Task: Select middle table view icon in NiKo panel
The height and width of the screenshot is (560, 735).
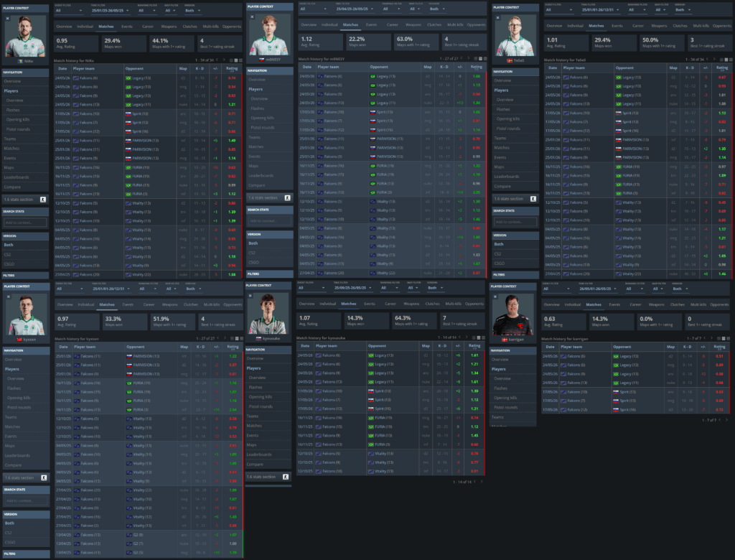Action: point(235,60)
